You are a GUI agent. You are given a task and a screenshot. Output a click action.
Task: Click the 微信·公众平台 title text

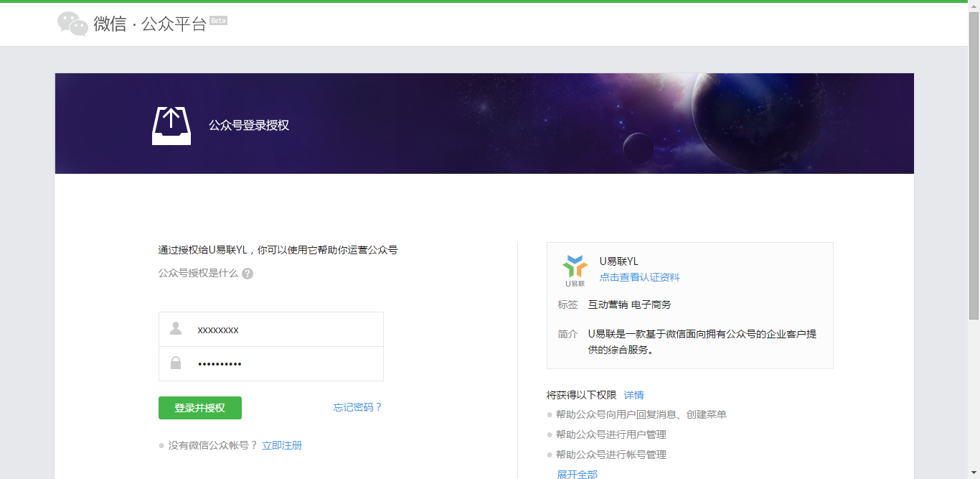[x=150, y=24]
